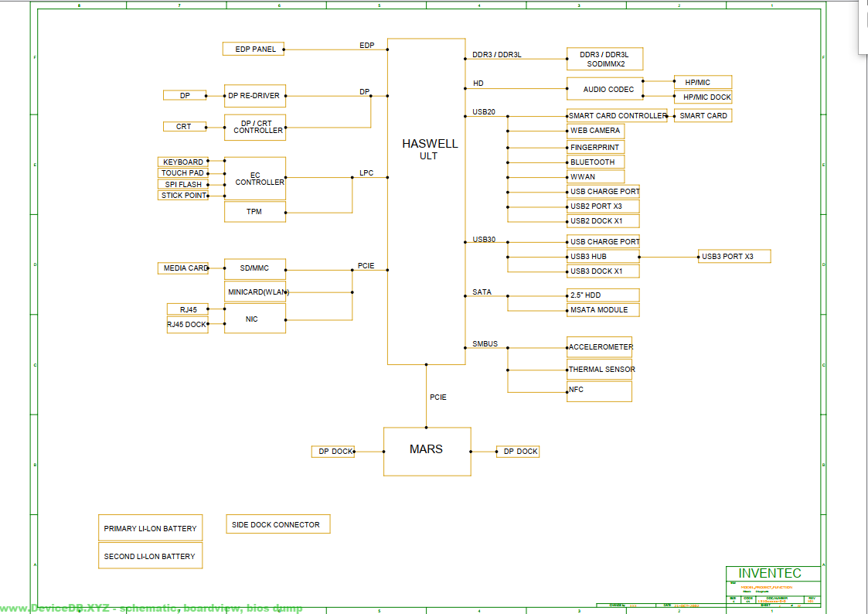
Task: Click the PRIMARY LI-ION BATTERY box
Action: click(x=150, y=529)
